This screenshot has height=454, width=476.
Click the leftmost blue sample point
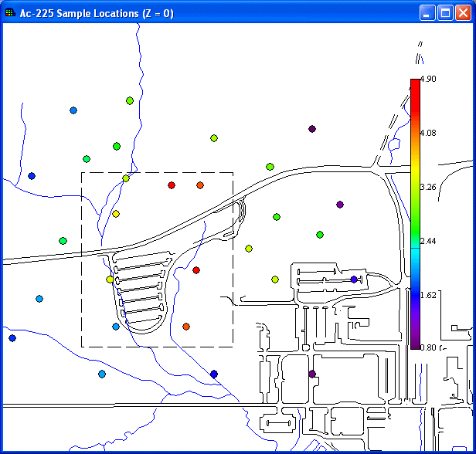pyautogui.click(x=12, y=338)
